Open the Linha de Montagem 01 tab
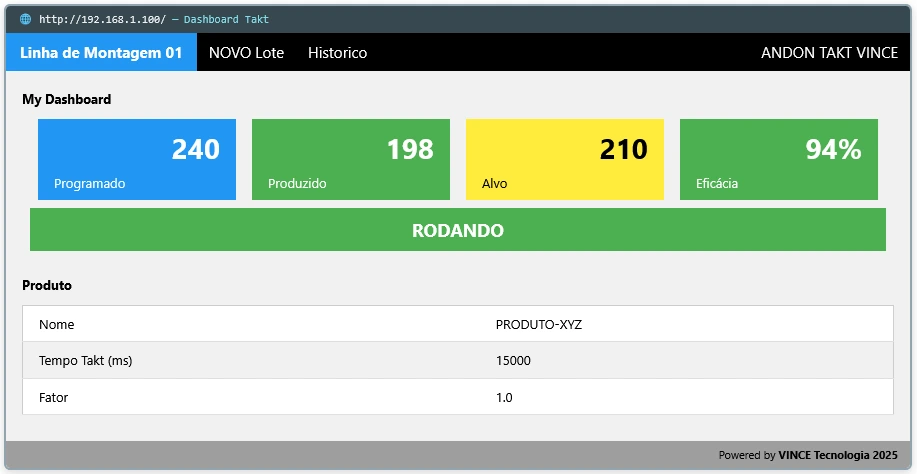Image resolution: width=917 pixels, height=474 pixels. pyautogui.click(x=101, y=53)
